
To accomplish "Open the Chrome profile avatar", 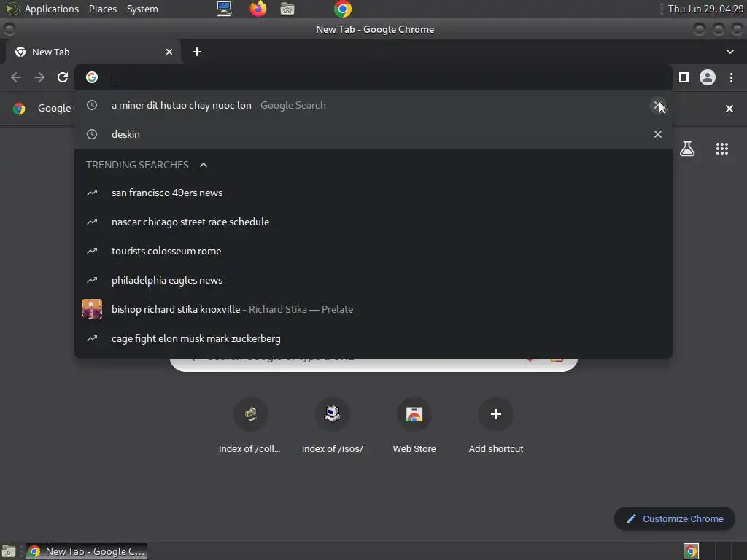I will click(708, 77).
